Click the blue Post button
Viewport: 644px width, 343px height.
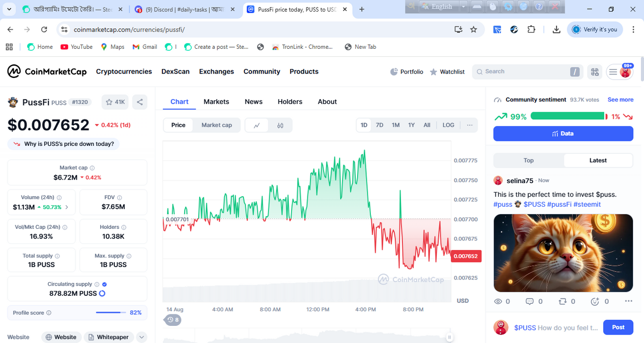coord(618,327)
